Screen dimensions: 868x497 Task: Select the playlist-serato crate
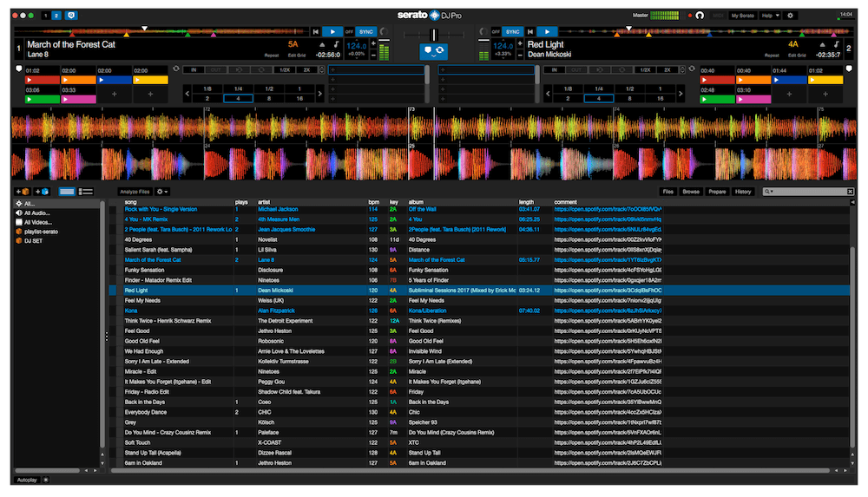tap(41, 232)
